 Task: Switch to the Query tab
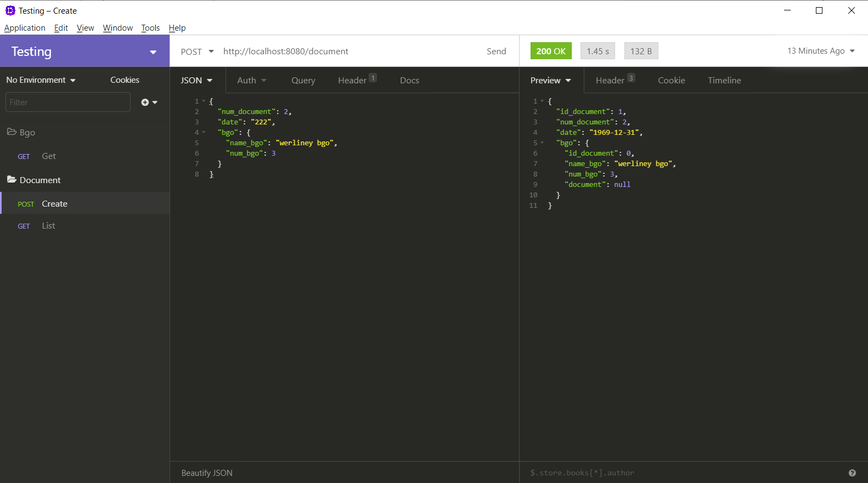303,80
